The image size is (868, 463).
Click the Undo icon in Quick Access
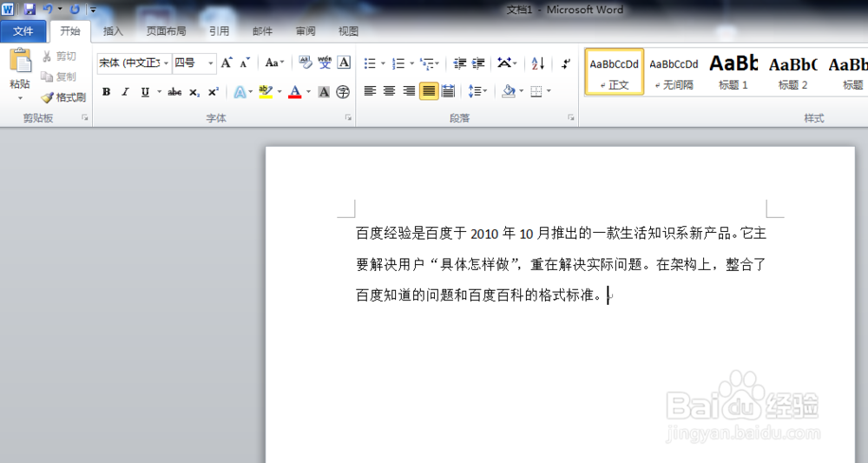coord(48,10)
